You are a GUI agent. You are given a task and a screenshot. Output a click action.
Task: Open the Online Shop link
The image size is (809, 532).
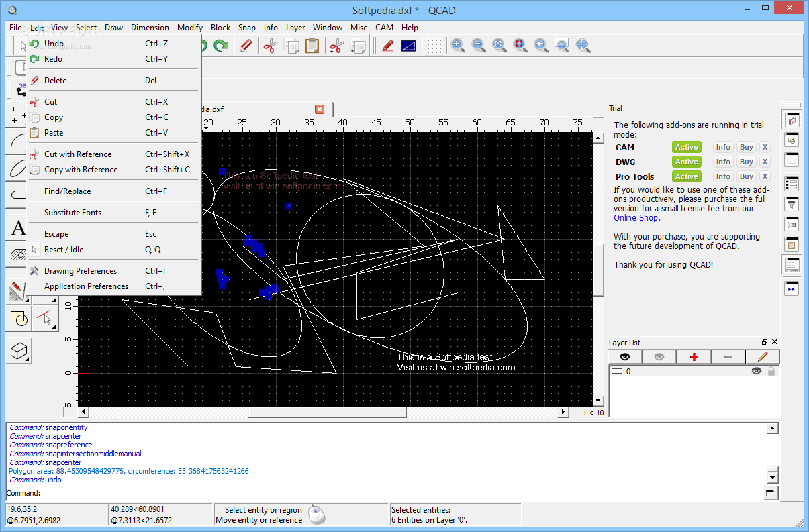click(636, 217)
